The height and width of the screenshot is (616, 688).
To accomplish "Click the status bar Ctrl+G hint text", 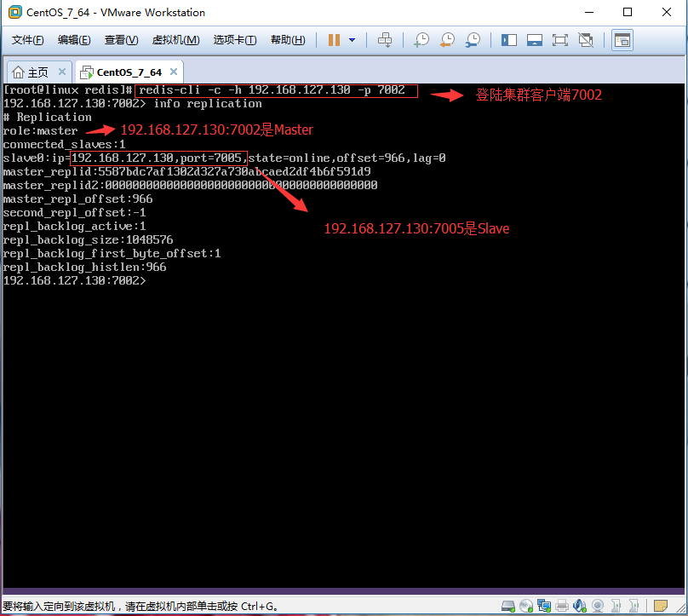I will coord(140,607).
